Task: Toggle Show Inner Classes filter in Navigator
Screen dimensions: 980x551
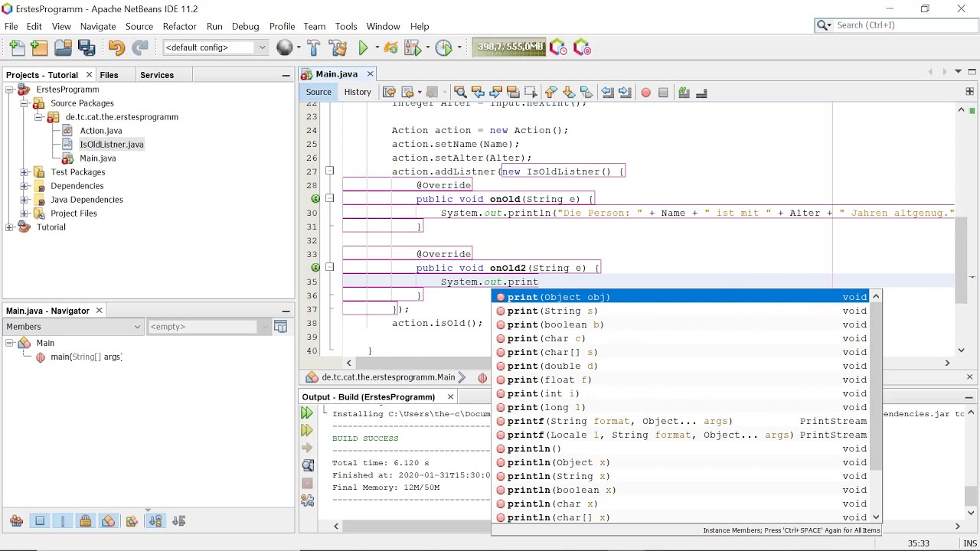Action: [x=109, y=521]
